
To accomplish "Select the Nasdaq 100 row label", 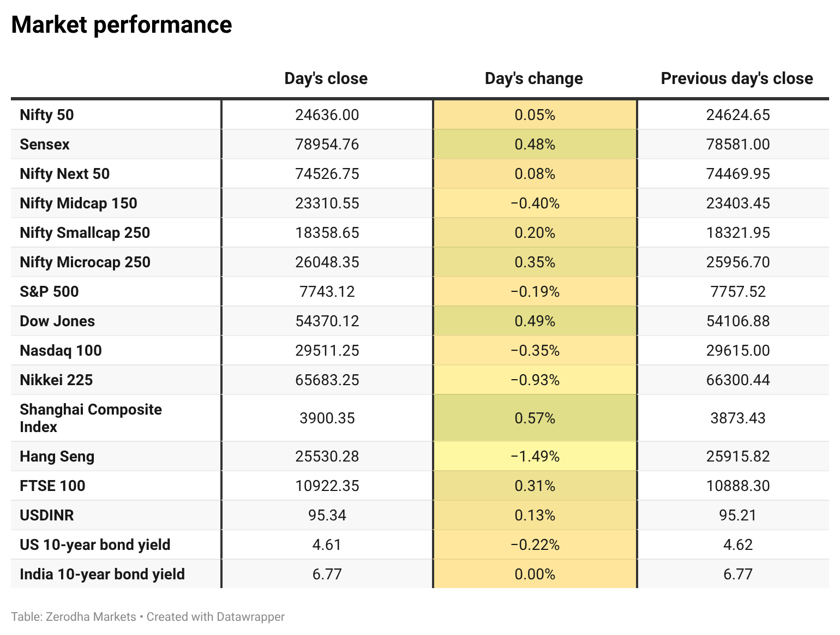I will click(61, 351).
